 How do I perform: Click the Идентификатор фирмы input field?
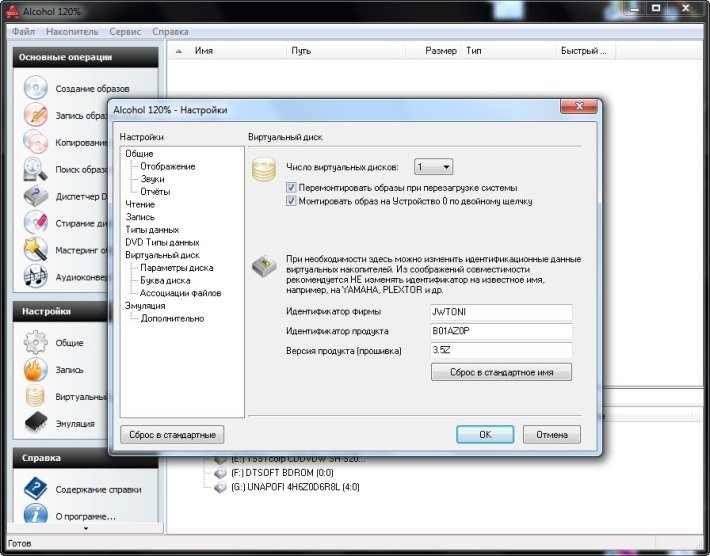pyautogui.click(x=500, y=312)
